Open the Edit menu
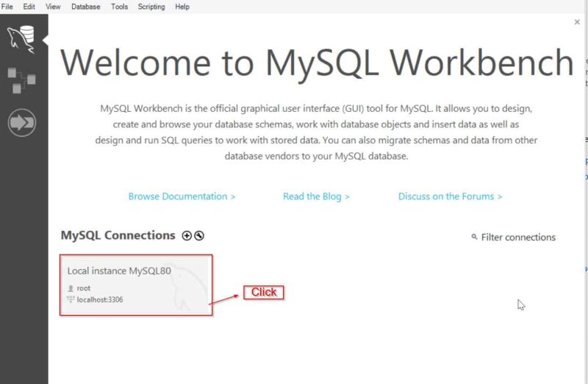This screenshot has width=588, height=384. click(x=29, y=7)
